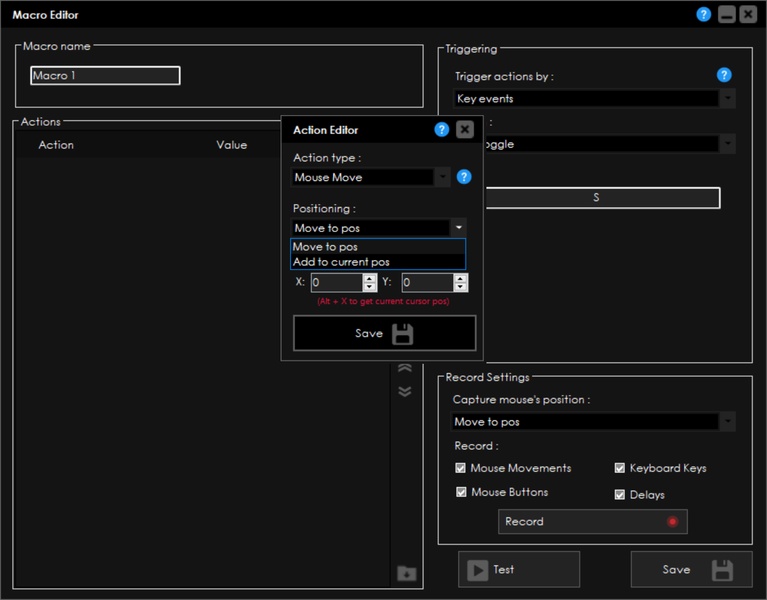Uncheck the Mouse Movements checkbox
Image resolution: width=767 pixels, height=600 pixels.
coord(460,468)
